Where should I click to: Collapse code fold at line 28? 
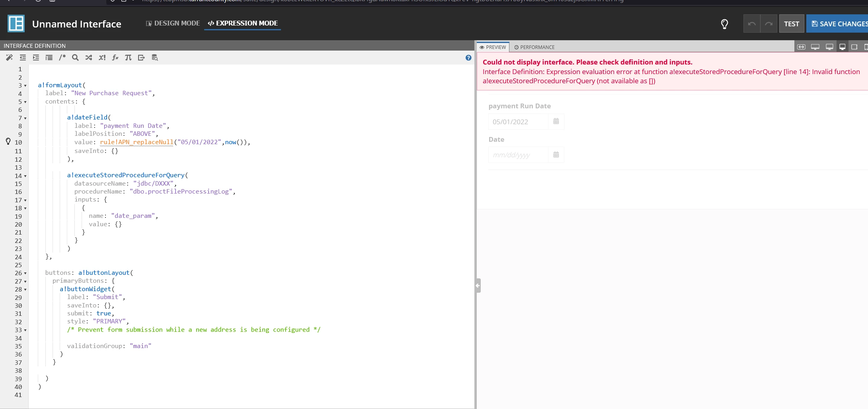tap(25, 290)
